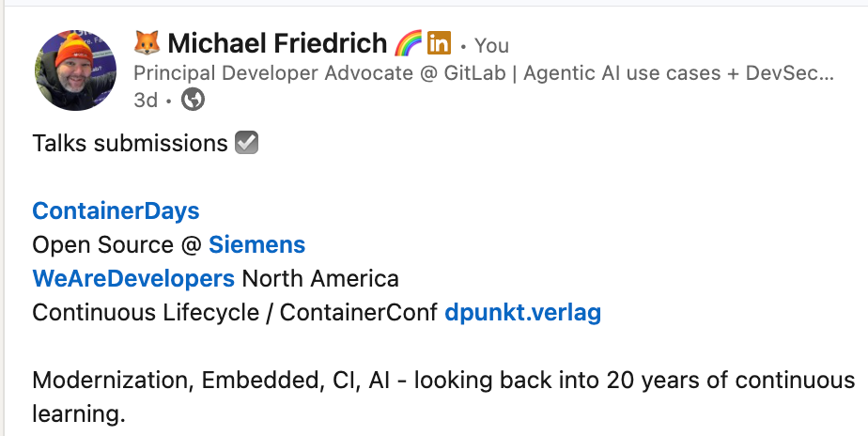Follow the WeAreDevelopers mention link
Viewport: 868px width, 436px height.
tap(133, 279)
